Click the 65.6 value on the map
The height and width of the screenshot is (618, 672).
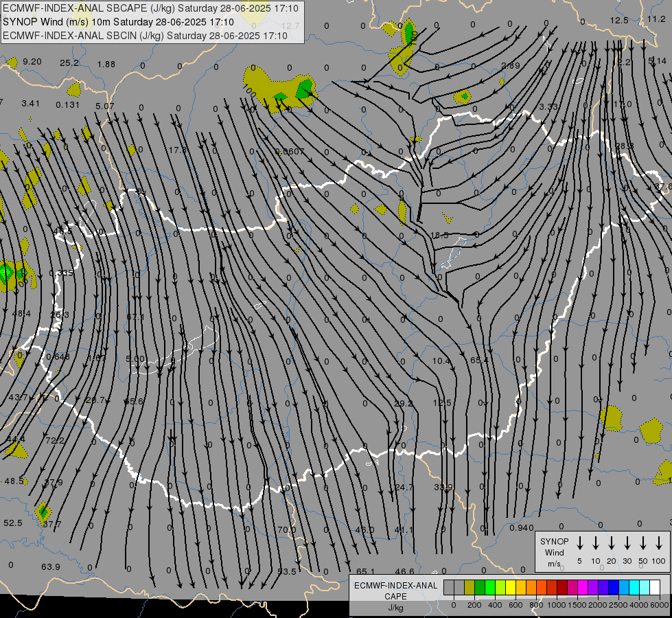pyautogui.click(x=134, y=402)
